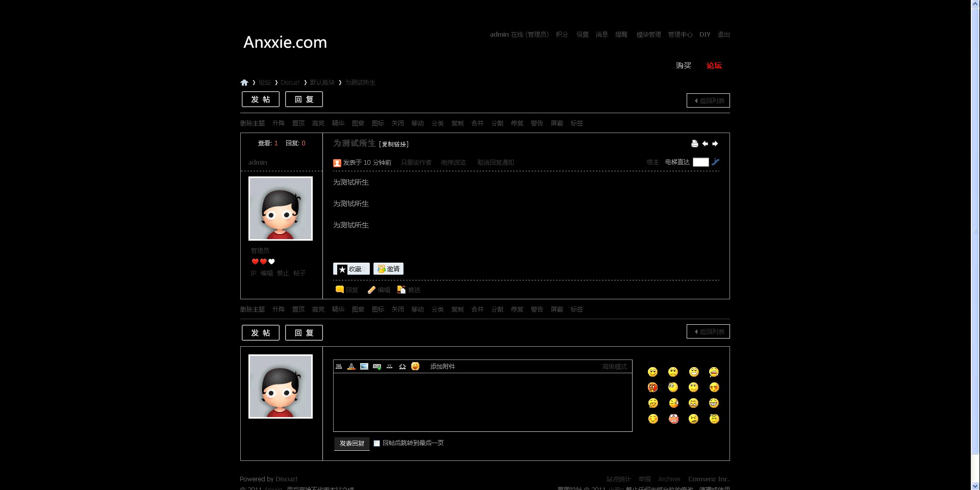980x490 pixels.
Task: Click 添加附件 in the reply editor
Action: (x=443, y=367)
